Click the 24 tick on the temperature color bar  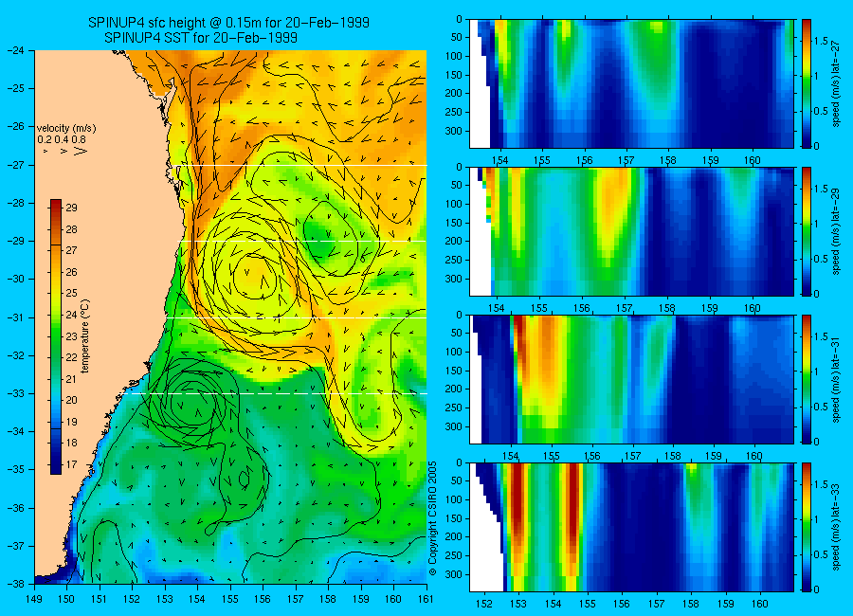[71, 315]
